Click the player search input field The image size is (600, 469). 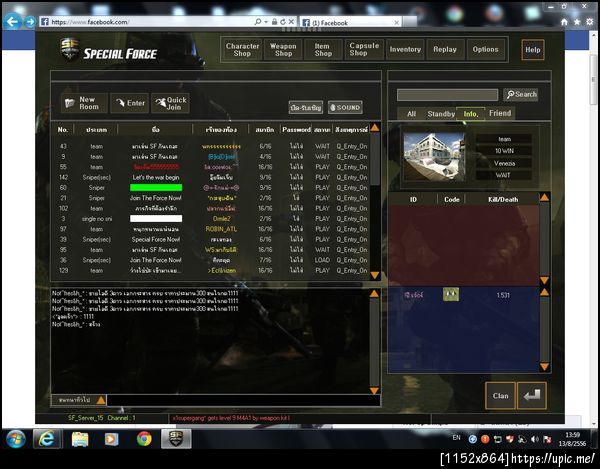click(447, 95)
